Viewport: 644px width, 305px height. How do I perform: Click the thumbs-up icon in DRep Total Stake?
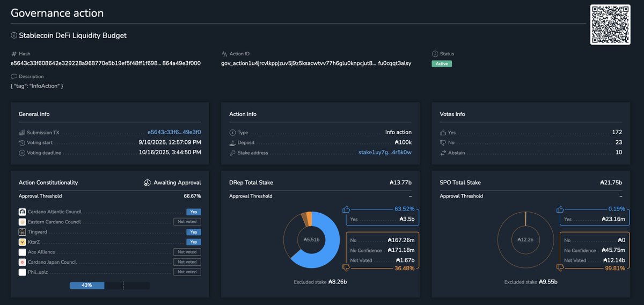click(x=346, y=209)
